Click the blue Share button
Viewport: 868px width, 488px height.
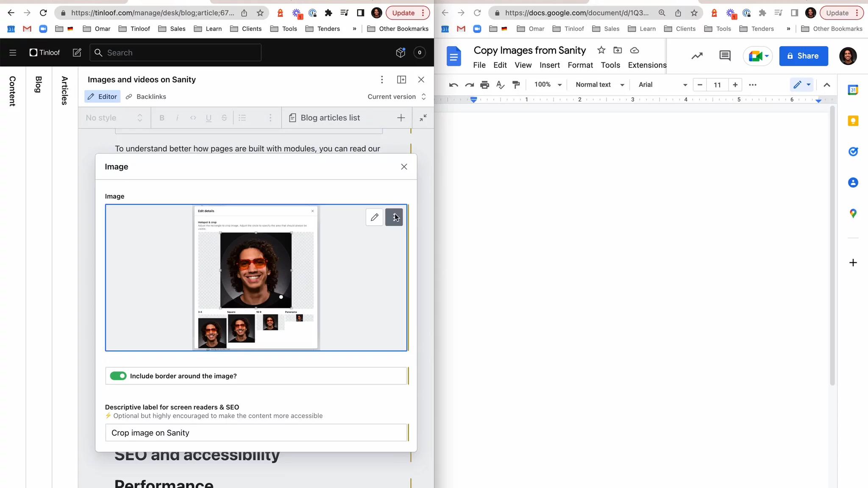[x=803, y=56]
